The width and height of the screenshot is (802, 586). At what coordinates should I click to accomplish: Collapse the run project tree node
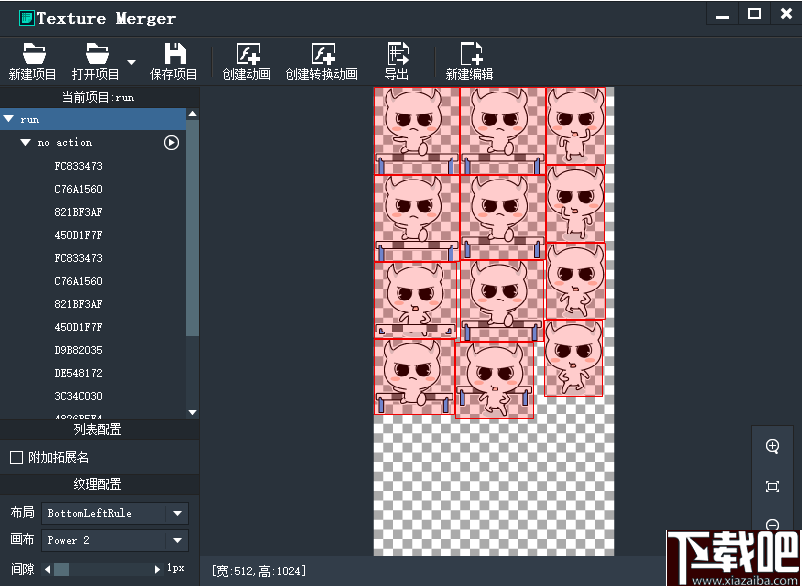(11, 118)
